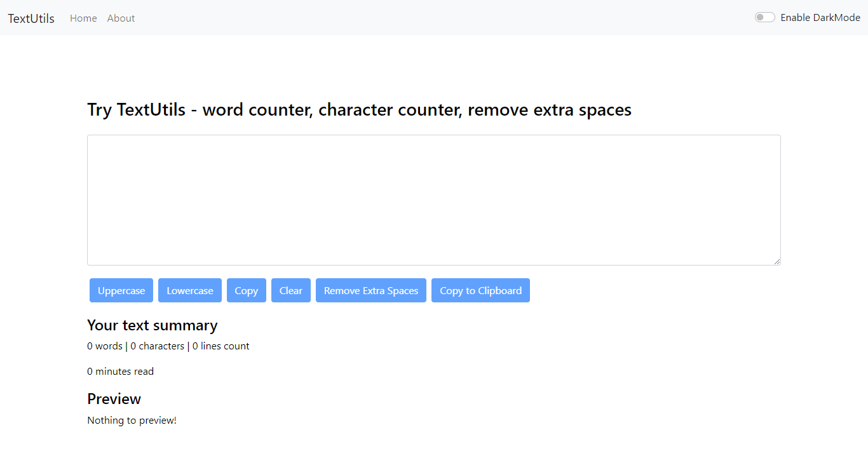The image size is (868, 458).
Task: Open the TextUtils brand link
Action: point(31,18)
